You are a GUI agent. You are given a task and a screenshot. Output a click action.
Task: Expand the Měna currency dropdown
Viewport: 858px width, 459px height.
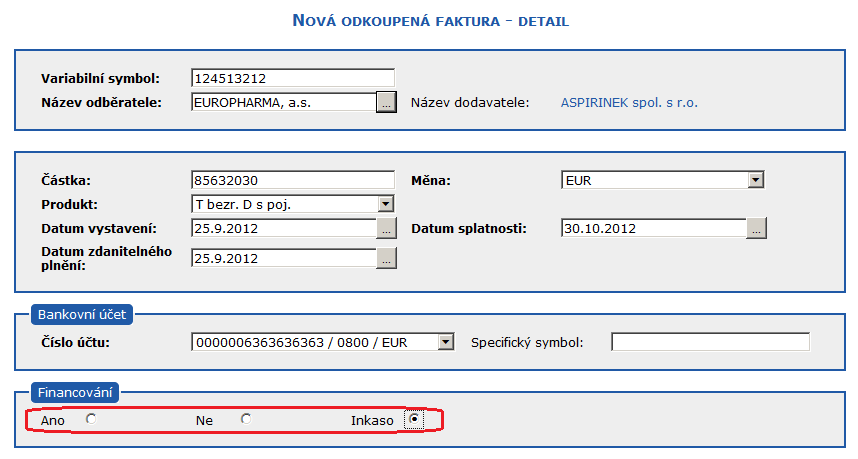coord(756,180)
